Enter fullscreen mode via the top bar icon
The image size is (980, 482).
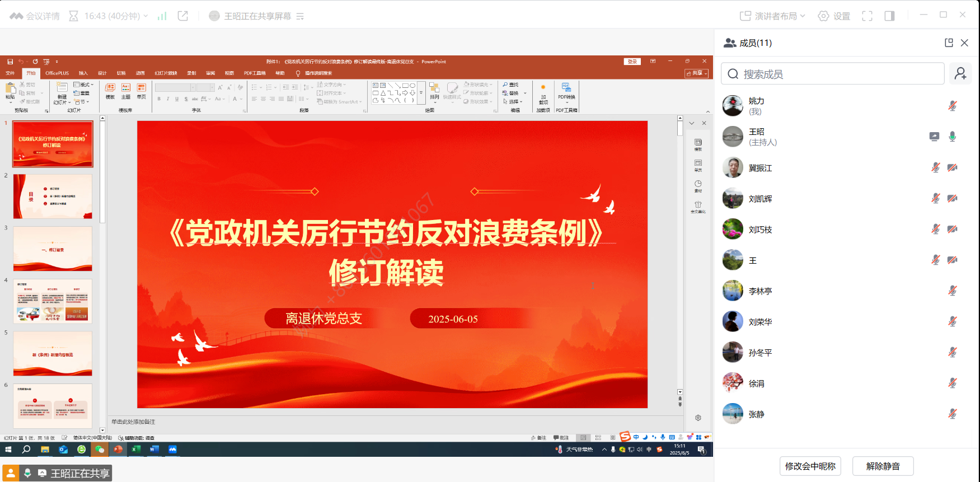point(867,16)
